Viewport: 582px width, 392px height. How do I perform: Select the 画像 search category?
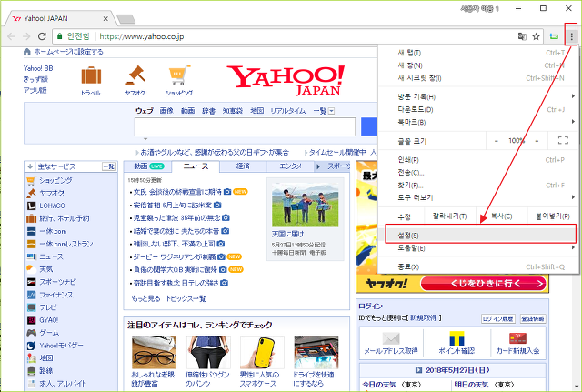point(166,111)
